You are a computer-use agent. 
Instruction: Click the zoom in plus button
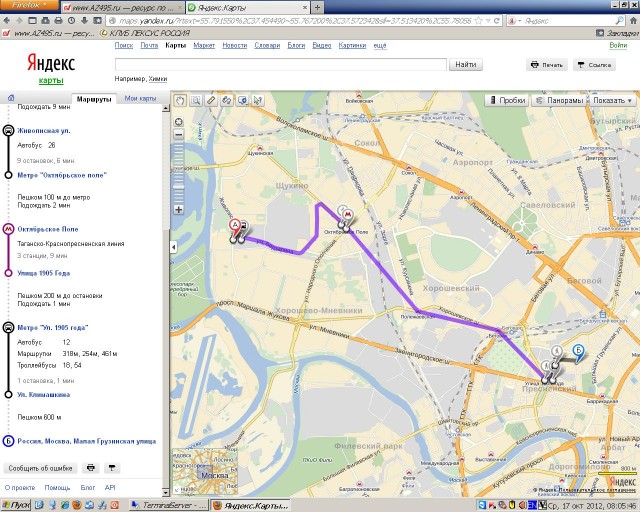179,210
